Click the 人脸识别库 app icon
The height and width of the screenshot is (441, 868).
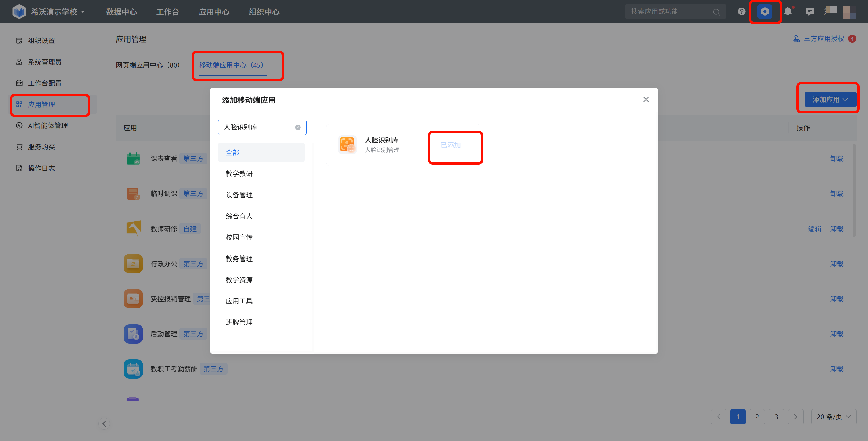coord(347,145)
